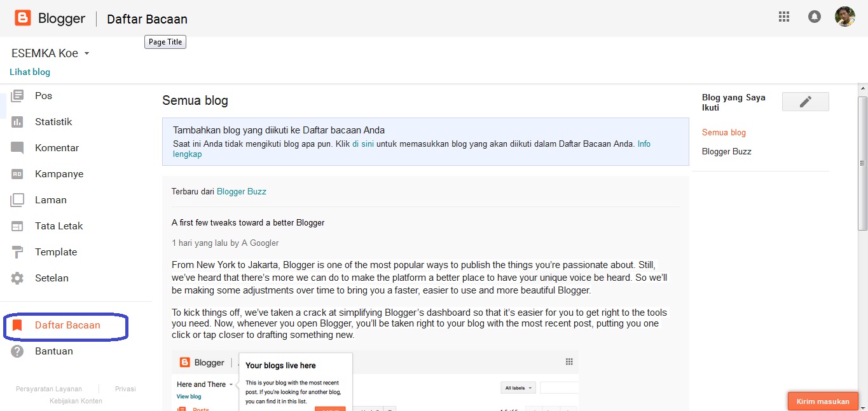The width and height of the screenshot is (868, 411).
Task: Click the Template paint roller icon
Action: [17, 252]
